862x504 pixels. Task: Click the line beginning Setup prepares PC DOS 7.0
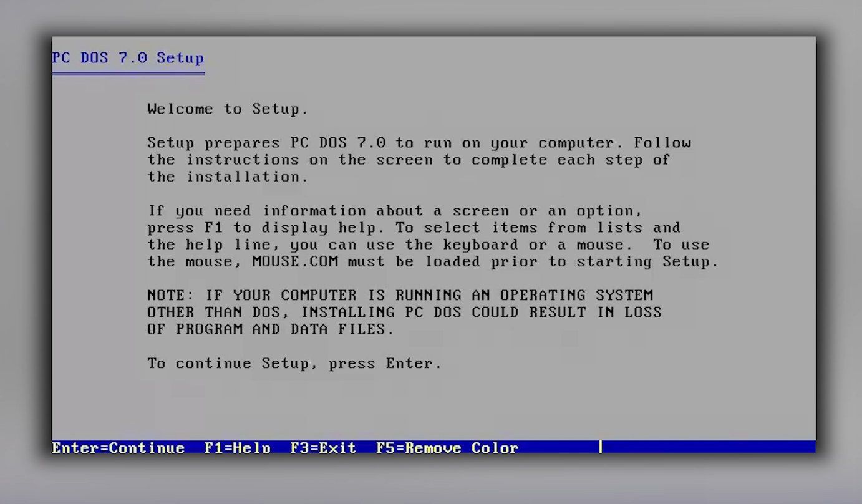419,143
